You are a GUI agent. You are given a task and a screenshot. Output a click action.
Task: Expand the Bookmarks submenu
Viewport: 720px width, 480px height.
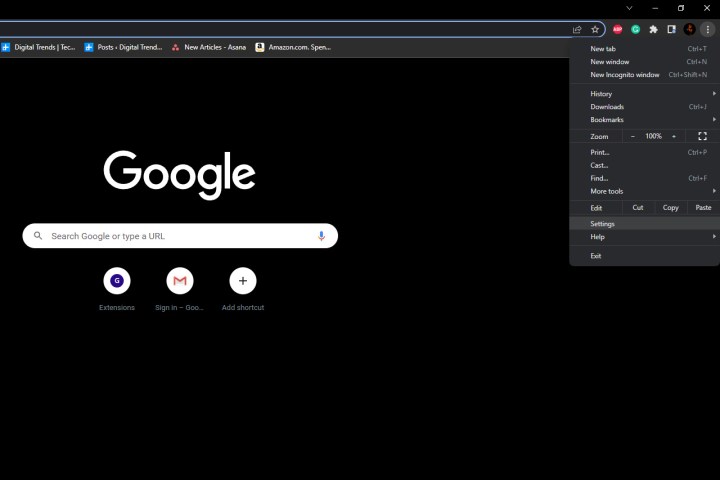tap(645, 119)
